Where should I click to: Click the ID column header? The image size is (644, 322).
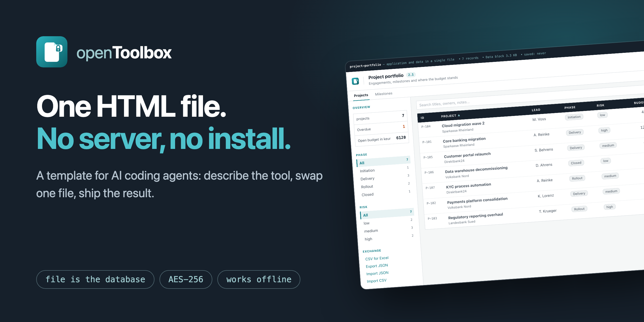(x=422, y=118)
